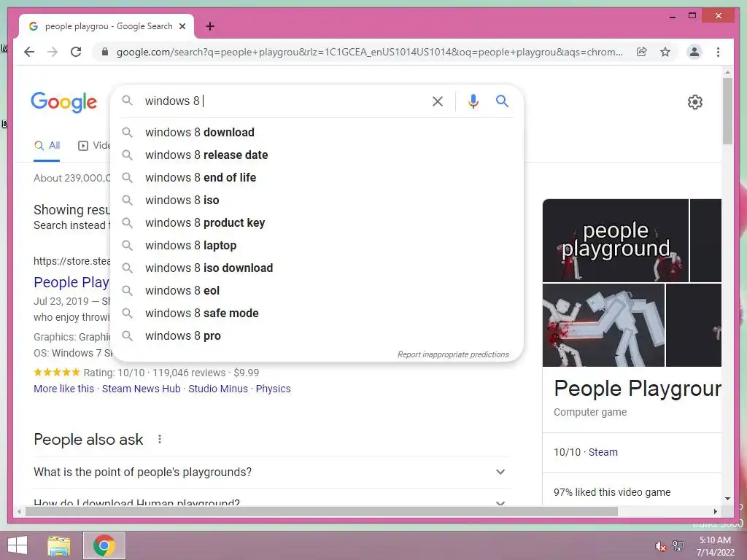This screenshot has height=560, width=747.
Task: Click the padlock site info icon
Action: coord(105,52)
